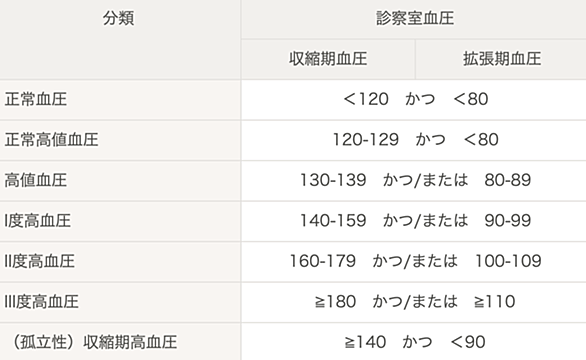Click the 120-129 かつ <80 value cell

click(x=414, y=140)
